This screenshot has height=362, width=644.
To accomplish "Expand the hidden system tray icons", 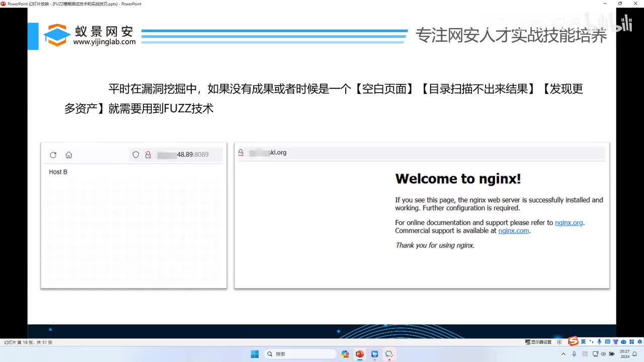I will (563, 354).
